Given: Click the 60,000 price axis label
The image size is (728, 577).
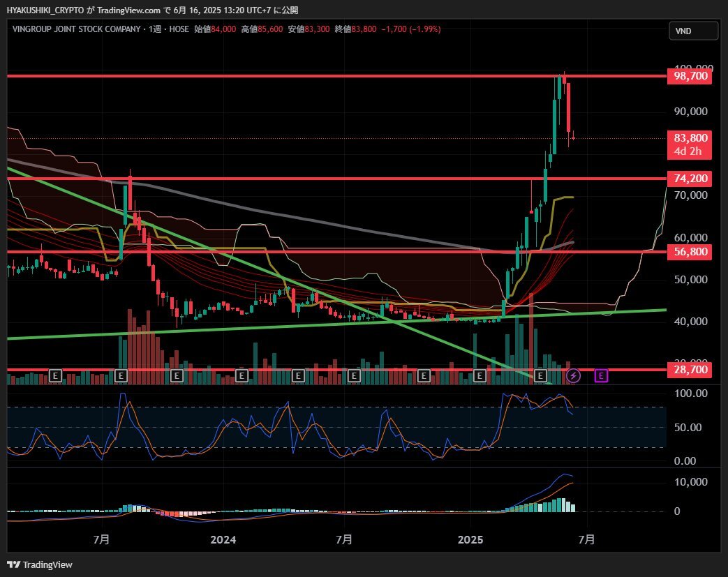Looking at the screenshot, I should click(690, 238).
